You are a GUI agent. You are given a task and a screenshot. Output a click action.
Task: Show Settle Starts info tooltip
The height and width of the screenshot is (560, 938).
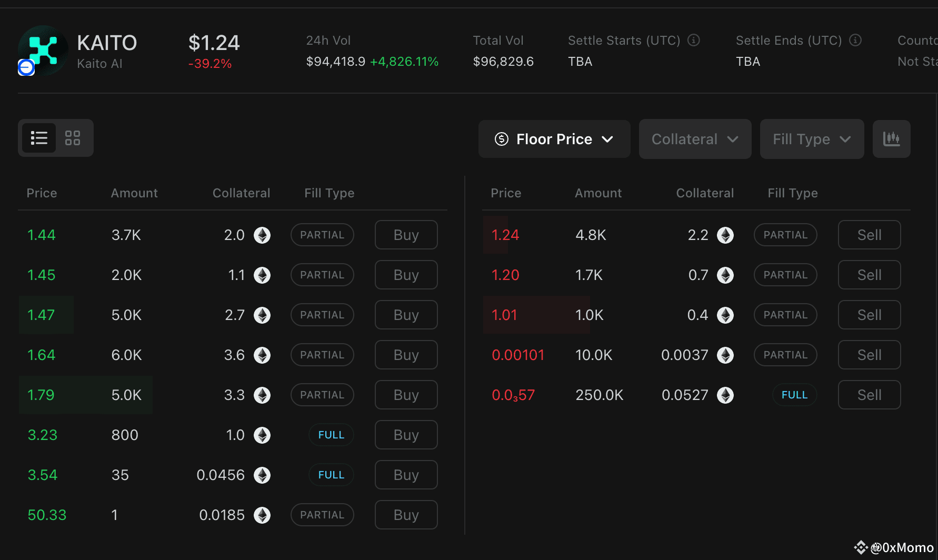pyautogui.click(x=694, y=40)
